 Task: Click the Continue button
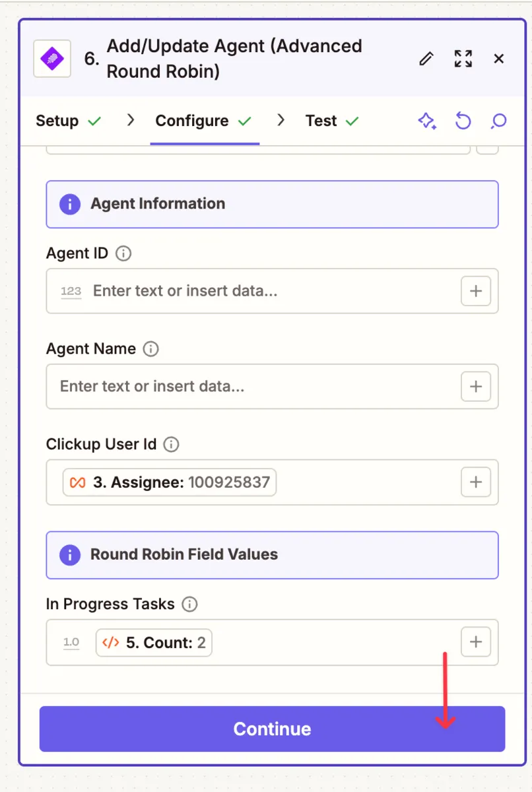pyautogui.click(x=272, y=729)
